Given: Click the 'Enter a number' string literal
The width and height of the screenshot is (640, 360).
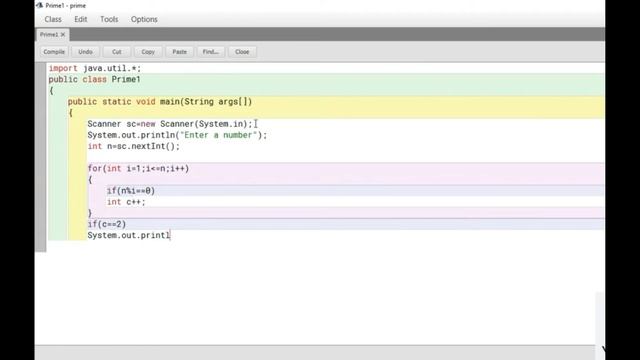Looking at the screenshot, I should click(x=218, y=135).
